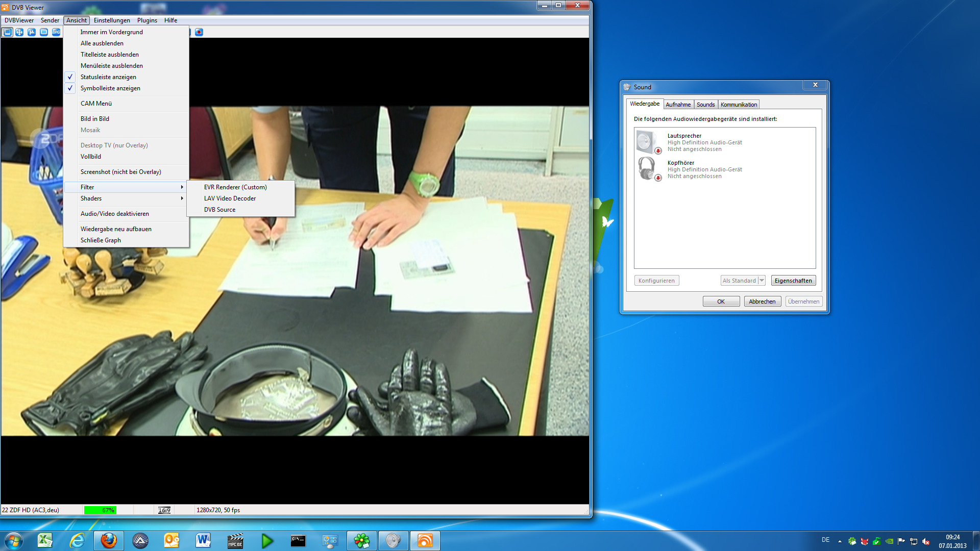Image resolution: width=980 pixels, height=551 pixels.
Task: Open the command prompt taskbar icon
Action: (298, 540)
